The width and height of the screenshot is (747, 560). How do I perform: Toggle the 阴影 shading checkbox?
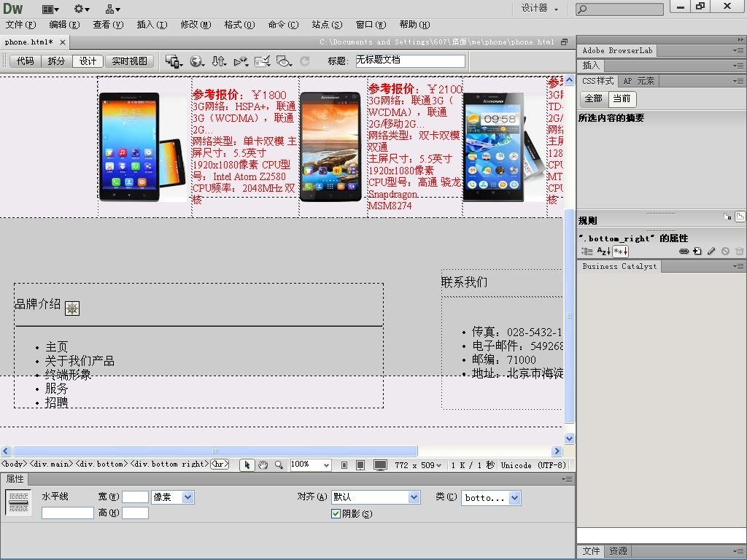coord(336,513)
